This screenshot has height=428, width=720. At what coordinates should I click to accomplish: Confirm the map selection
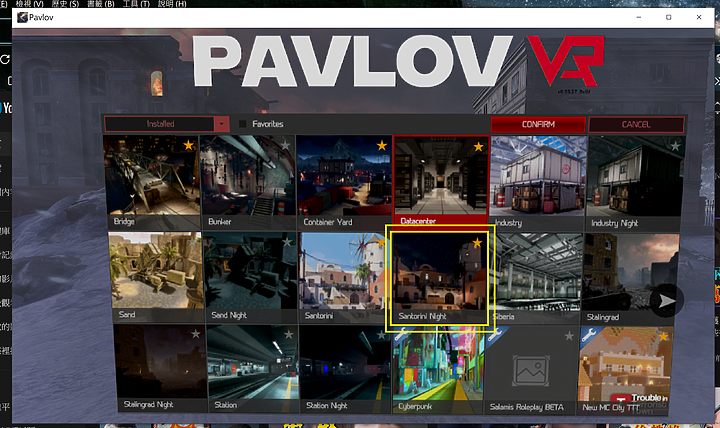tap(538, 124)
